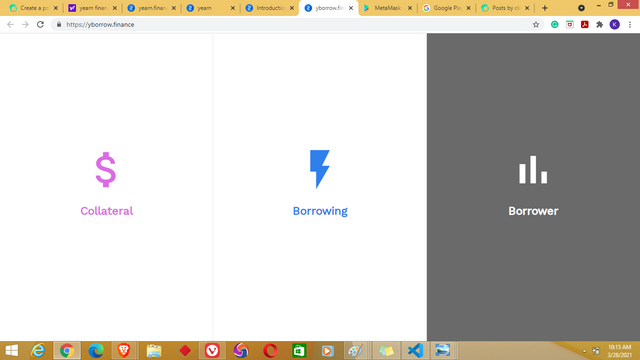Switch to the 'Posts by' tab
This screenshot has width=640, height=360.
coord(505,8)
